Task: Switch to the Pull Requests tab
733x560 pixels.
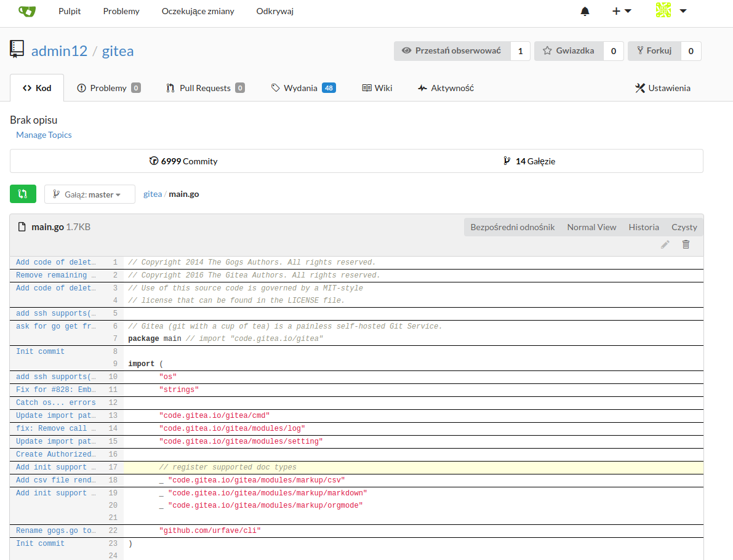Action: [205, 88]
